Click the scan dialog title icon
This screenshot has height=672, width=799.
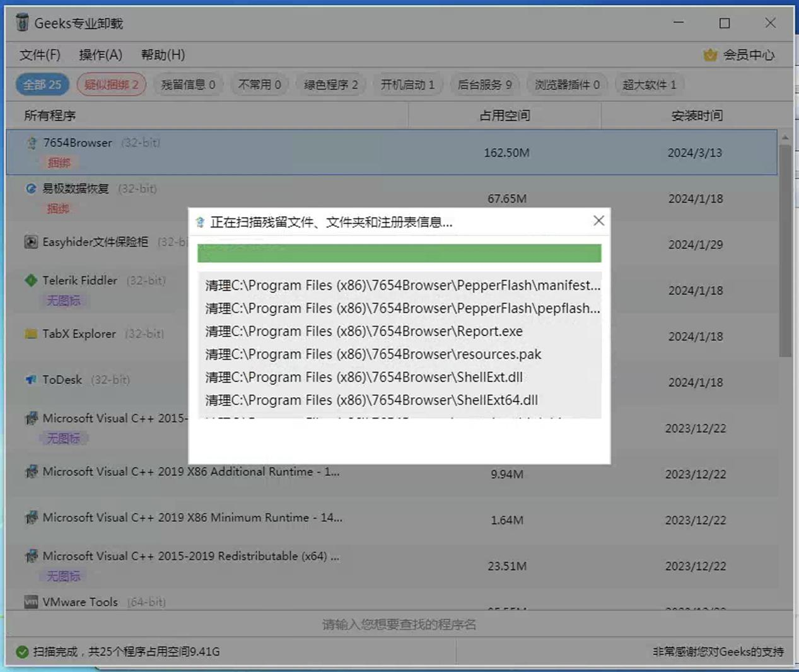(x=200, y=222)
